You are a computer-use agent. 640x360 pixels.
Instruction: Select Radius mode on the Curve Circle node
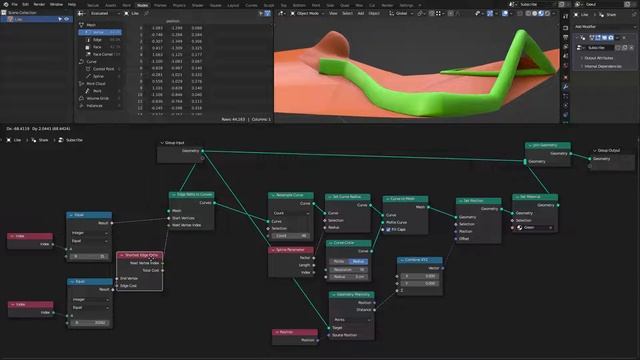tap(358, 261)
